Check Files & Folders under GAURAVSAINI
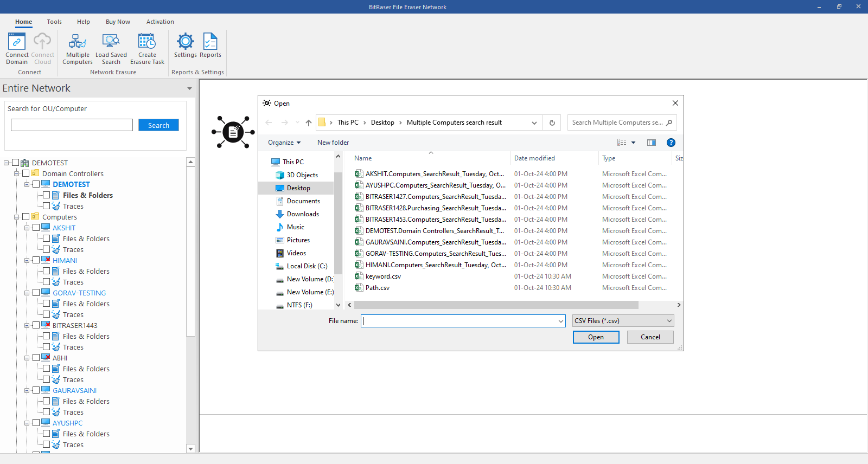 point(46,401)
